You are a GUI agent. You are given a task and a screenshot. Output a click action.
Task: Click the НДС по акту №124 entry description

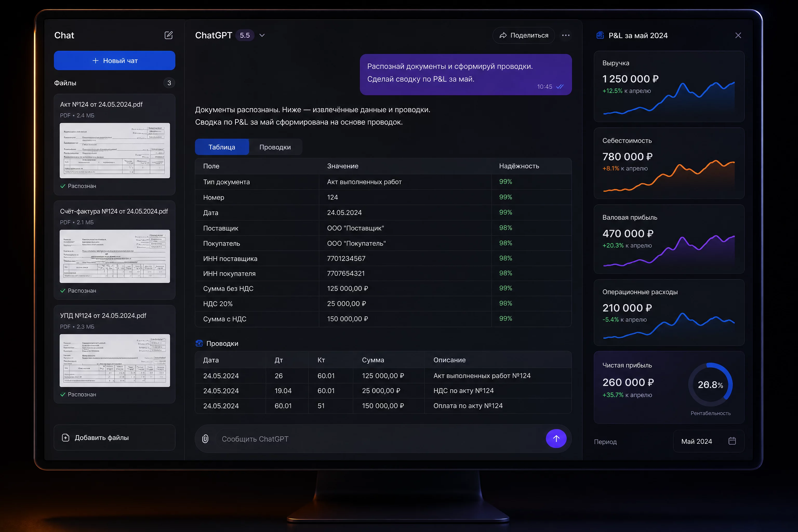[463, 391]
